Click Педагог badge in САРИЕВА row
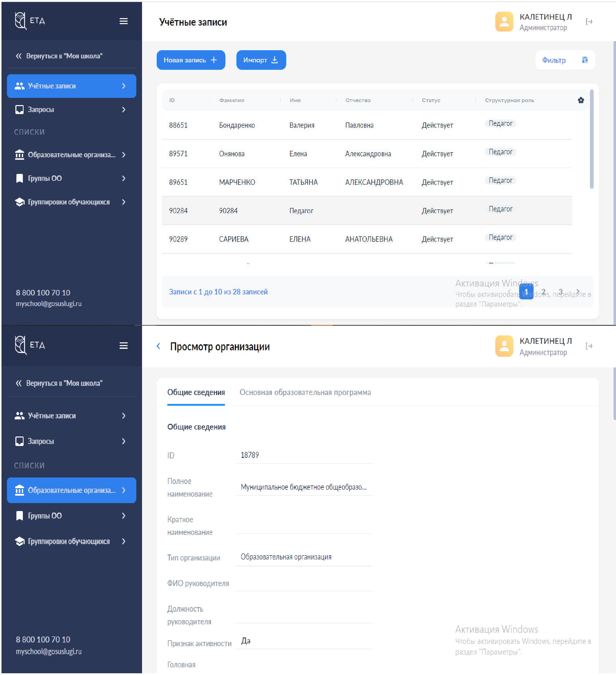 click(x=500, y=238)
